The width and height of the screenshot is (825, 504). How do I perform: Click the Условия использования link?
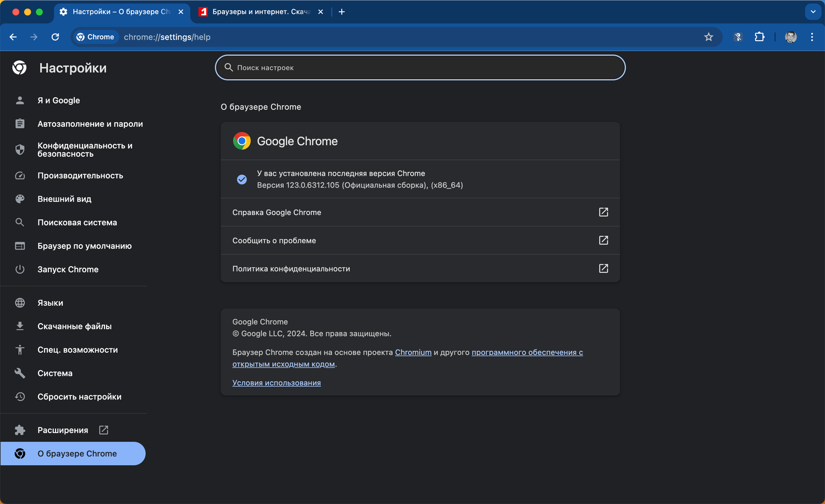click(x=276, y=383)
